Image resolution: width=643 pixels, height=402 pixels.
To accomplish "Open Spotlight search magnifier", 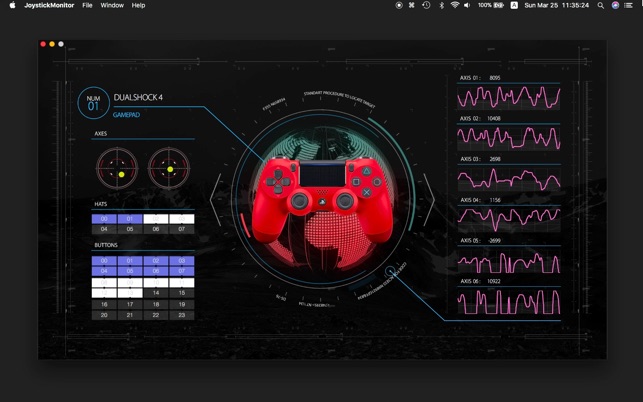I will pyautogui.click(x=601, y=5).
